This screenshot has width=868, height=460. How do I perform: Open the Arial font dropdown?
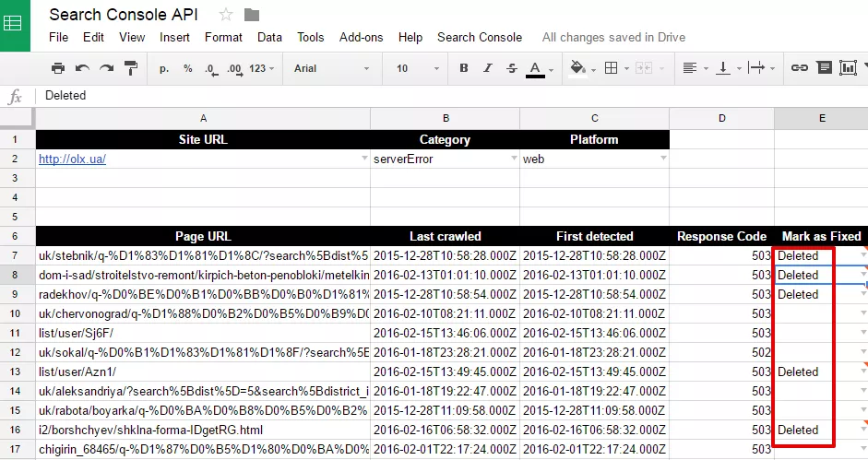(331, 68)
